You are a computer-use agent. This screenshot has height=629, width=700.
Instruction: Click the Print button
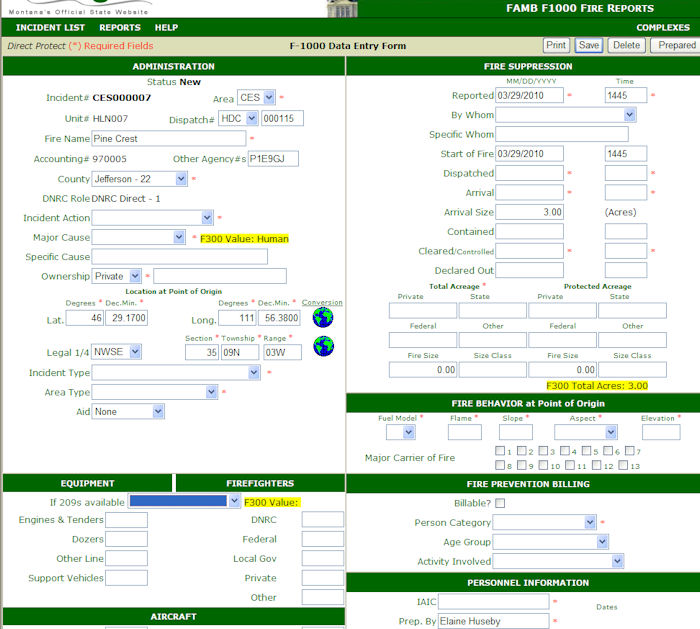[556, 45]
